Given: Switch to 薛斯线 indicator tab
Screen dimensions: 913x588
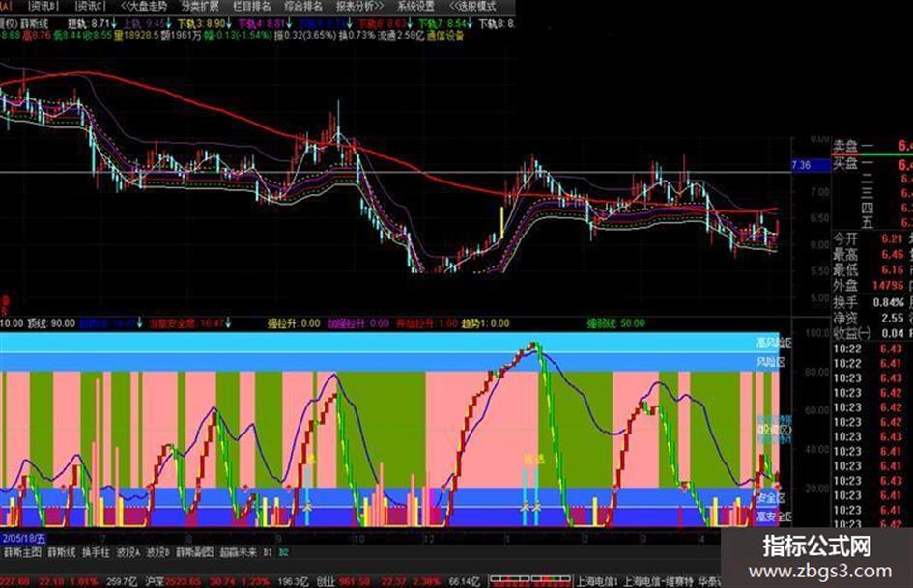Looking at the screenshot, I should (x=61, y=552).
